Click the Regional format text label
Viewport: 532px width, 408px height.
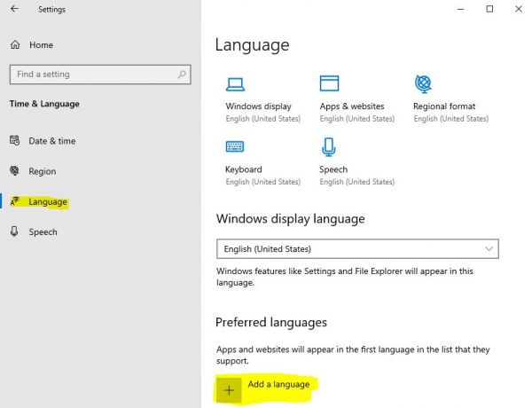click(443, 106)
